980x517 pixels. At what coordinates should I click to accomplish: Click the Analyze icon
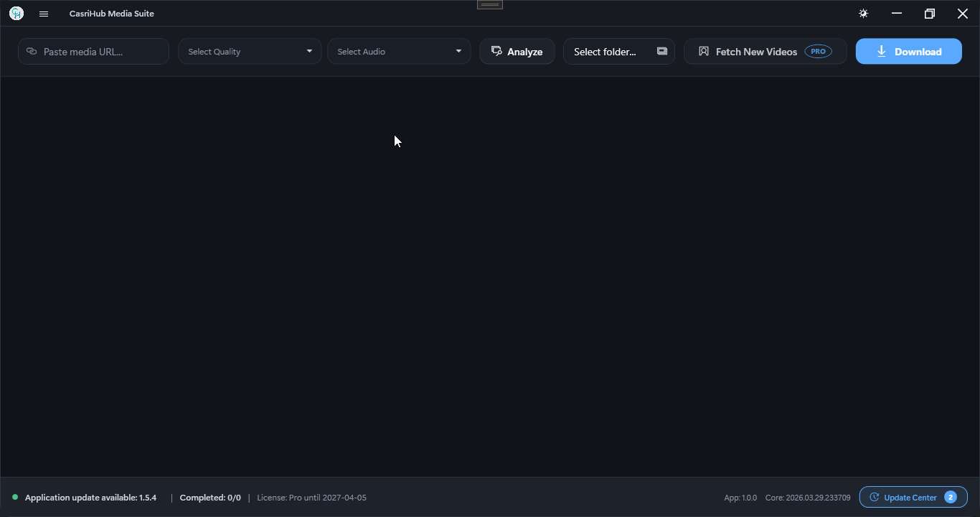pyautogui.click(x=496, y=52)
